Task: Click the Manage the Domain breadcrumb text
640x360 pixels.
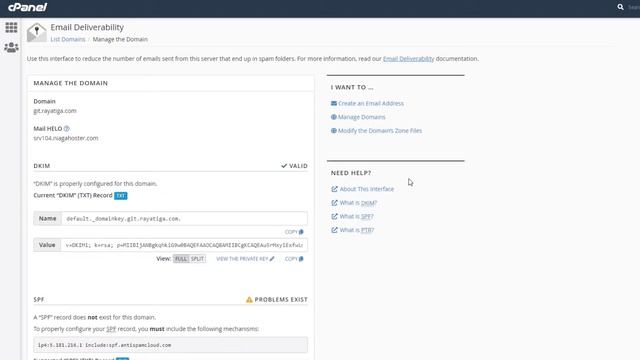Action: 120,39
